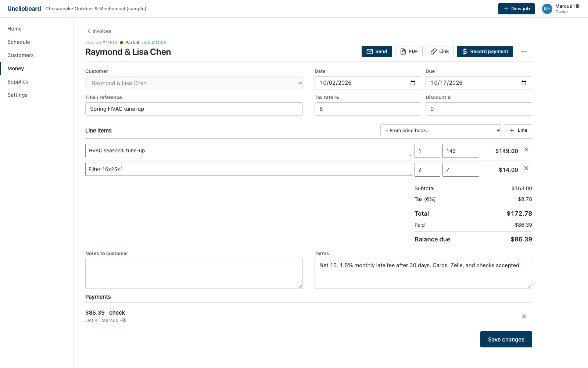Click the Unclipboard logo
The height and width of the screenshot is (368, 588).
coord(24,8)
